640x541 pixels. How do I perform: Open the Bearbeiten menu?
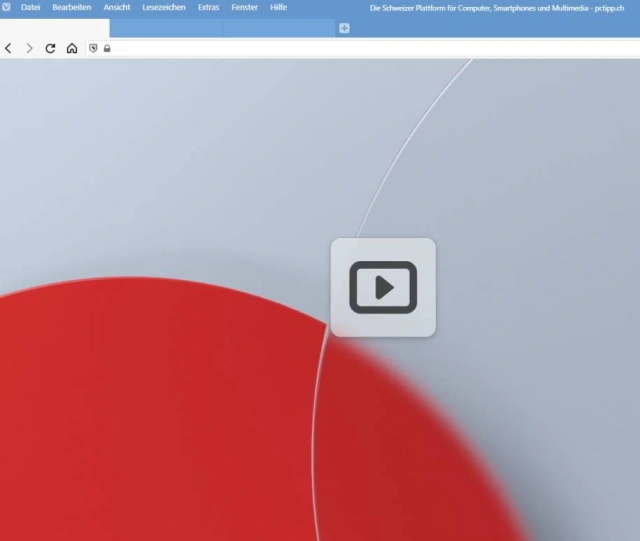click(x=71, y=7)
